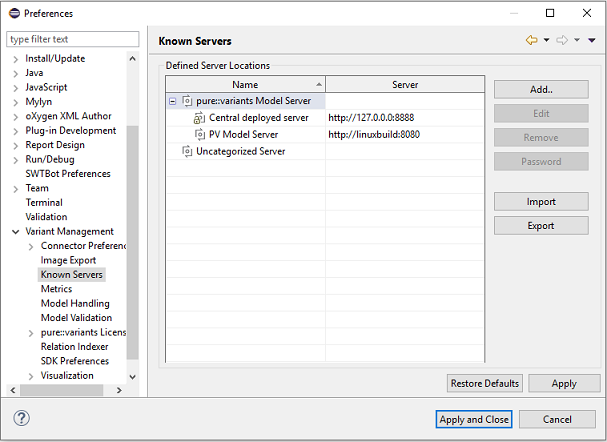Select Terminal in the preferences tree
Image resolution: width=607 pixels, height=442 pixels.
click(44, 202)
